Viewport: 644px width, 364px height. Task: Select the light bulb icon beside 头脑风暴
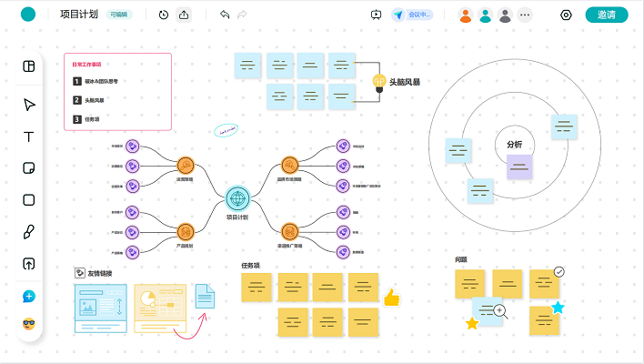tap(379, 83)
